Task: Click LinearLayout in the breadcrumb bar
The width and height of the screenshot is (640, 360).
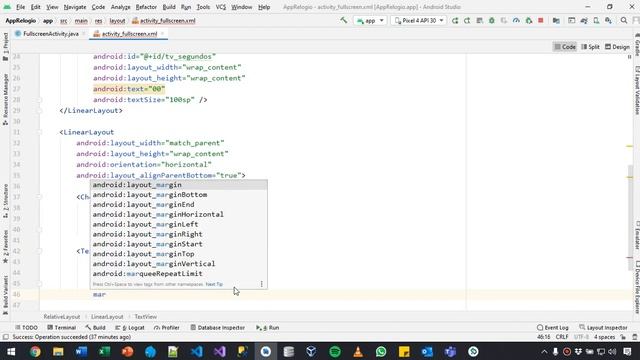Action: [107, 317]
